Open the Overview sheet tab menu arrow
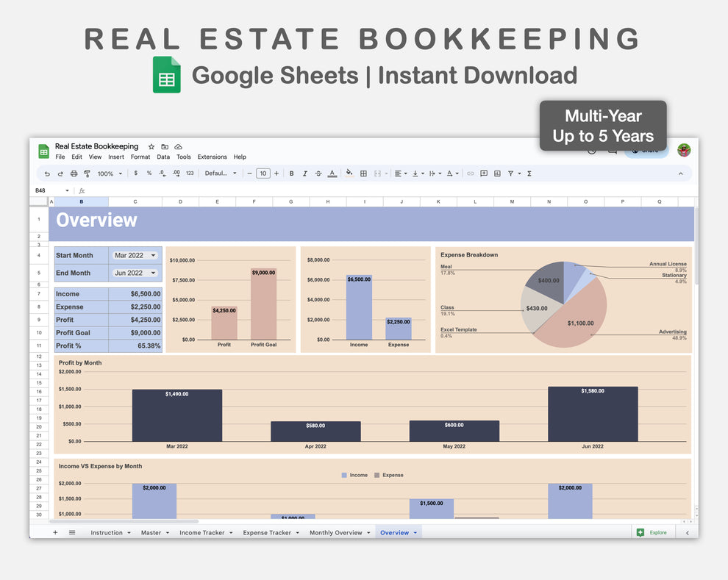Viewport: 728px width, 580px height. pyautogui.click(x=415, y=532)
